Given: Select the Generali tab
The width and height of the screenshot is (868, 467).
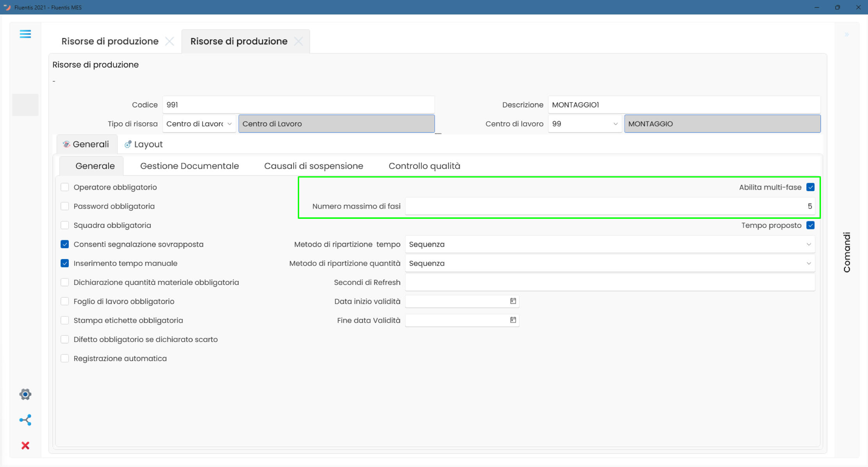Looking at the screenshot, I should tap(87, 144).
